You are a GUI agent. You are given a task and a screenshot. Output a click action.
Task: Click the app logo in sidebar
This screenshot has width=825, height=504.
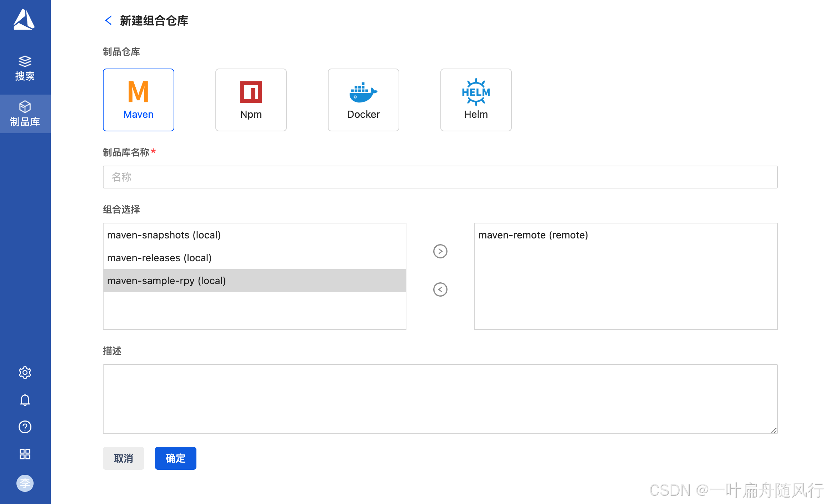pos(24,20)
